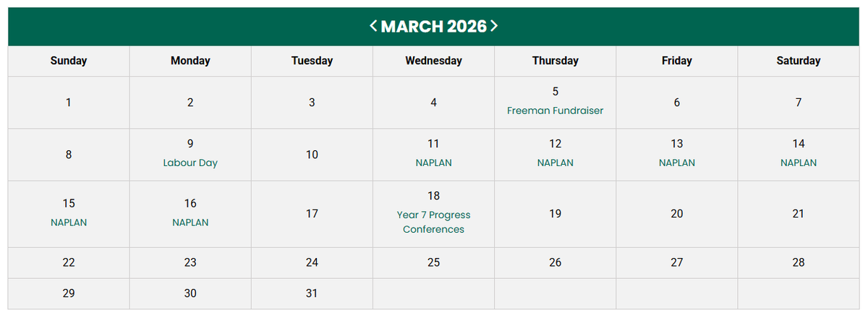The width and height of the screenshot is (868, 328).
Task: Click the Saturday column header
Action: 798,61
